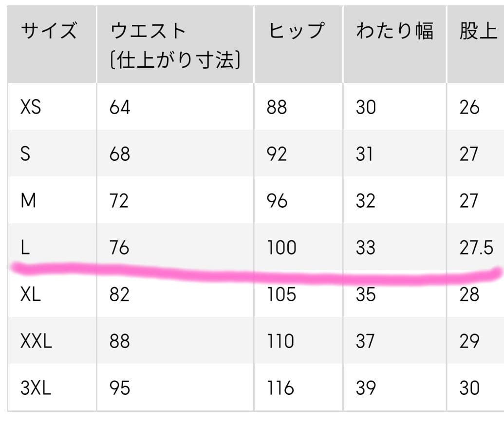The height and width of the screenshot is (429, 504).
Task: Click the XL size row label
Action: [x=31, y=294]
